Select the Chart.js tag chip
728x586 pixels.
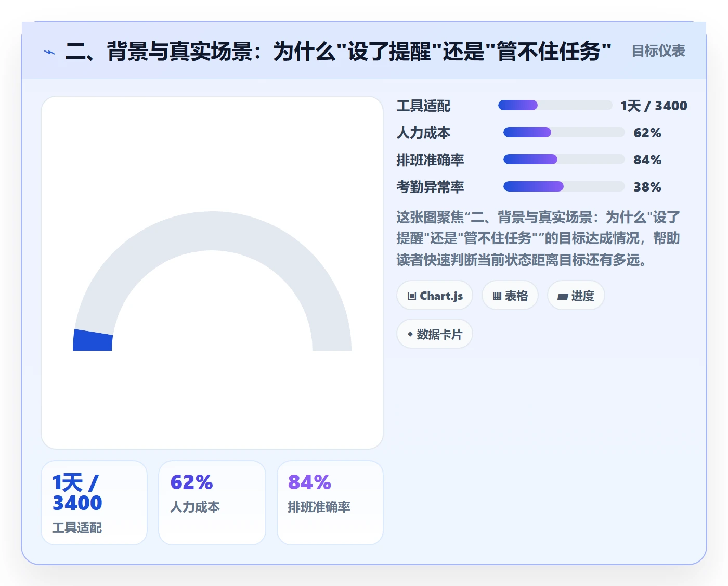(435, 296)
